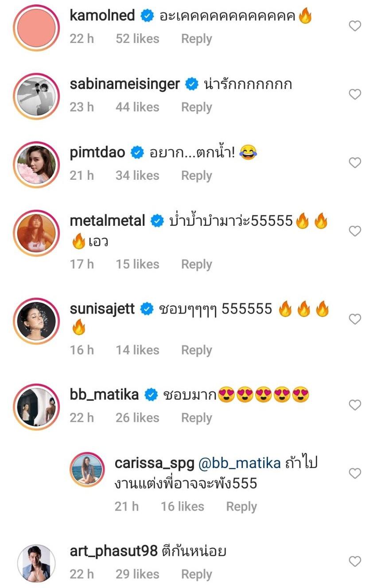Like pimtdao's comment

(x=355, y=163)
